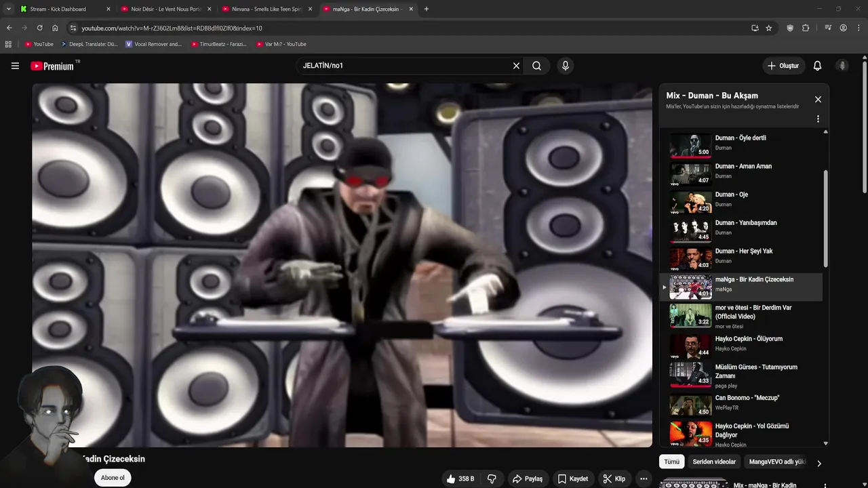Play Hayko Cepkin - Yol Gözümü Dağlıyor
This screenshot has height=488, width=868.
pos(741,434)
